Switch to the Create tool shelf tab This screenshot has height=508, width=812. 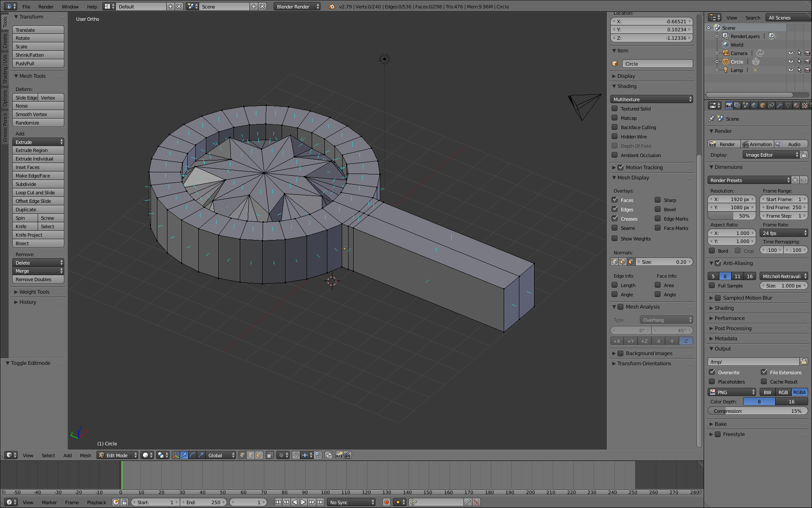pyautogui.click(x=5, y=41)
